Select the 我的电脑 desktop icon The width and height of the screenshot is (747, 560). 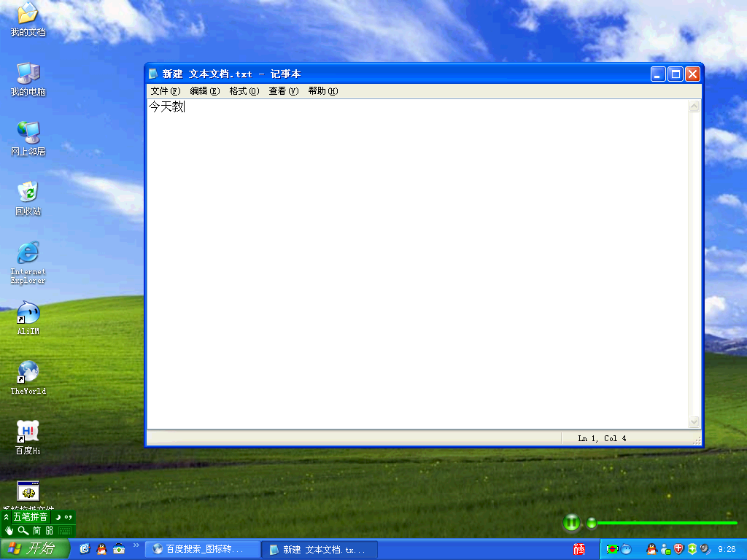(28, 79)
